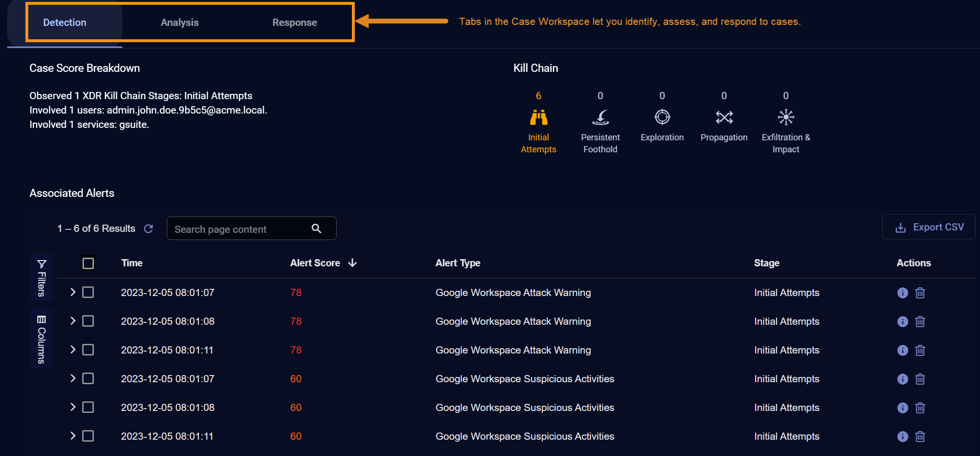Export alerts with Export CSV button

929,227
